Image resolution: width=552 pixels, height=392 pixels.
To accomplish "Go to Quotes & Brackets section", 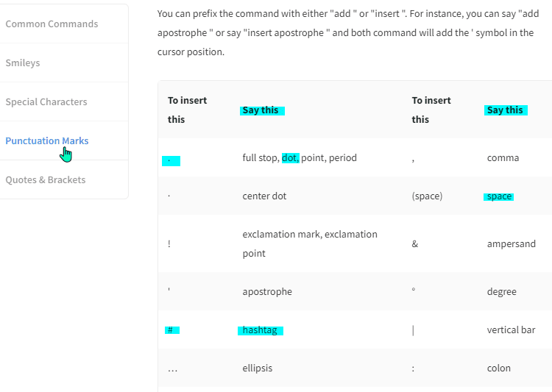I will coord(46,179).
